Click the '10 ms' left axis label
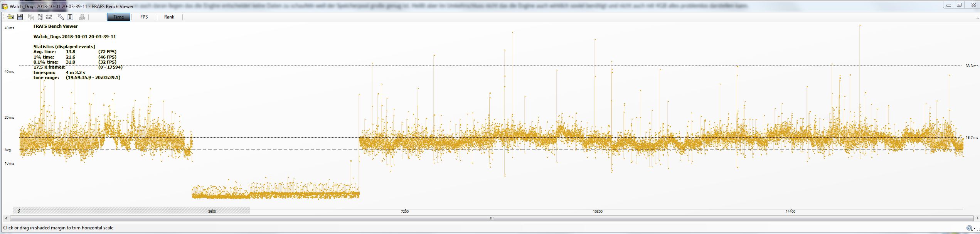The width and height of the screenshot is (980, 234). tap(9, 163)
